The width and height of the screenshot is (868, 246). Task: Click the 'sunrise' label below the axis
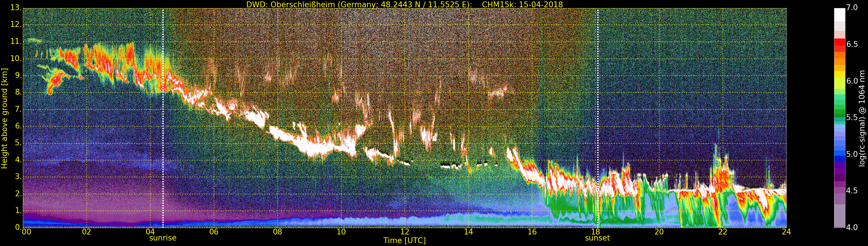pos(163,238)
